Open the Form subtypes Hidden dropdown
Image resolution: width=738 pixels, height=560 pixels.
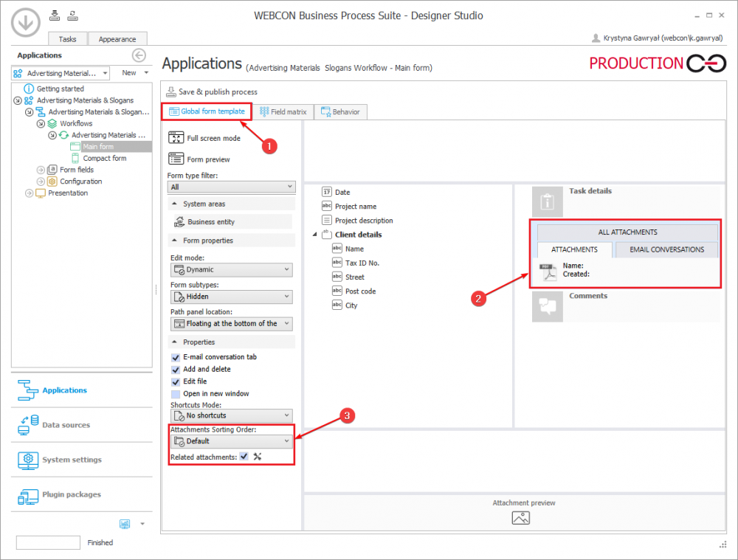pos(231,297)
